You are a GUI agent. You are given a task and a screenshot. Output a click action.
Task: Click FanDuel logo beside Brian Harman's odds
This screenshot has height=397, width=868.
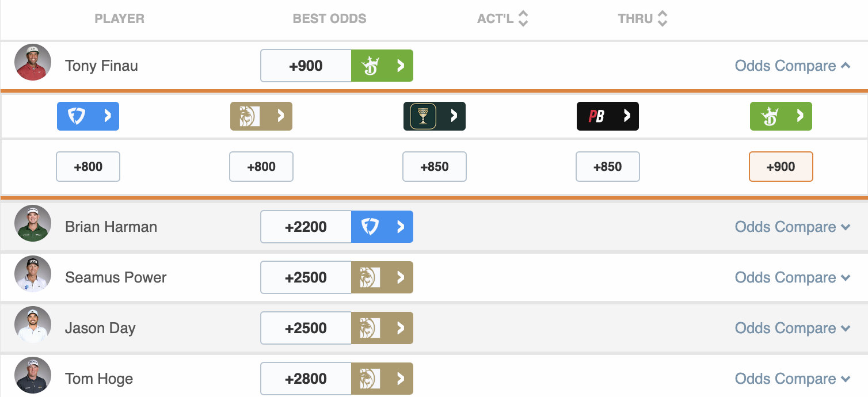point(382,227)
